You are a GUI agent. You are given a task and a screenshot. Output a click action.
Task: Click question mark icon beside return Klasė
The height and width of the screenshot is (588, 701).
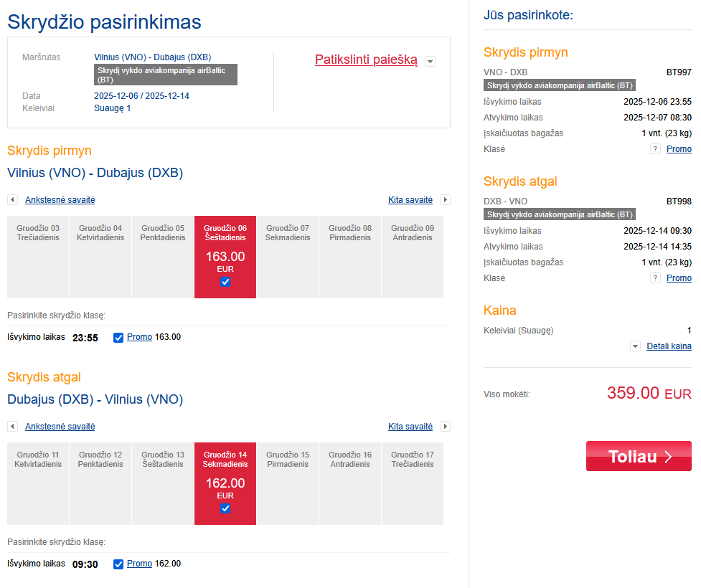[654, 278]
